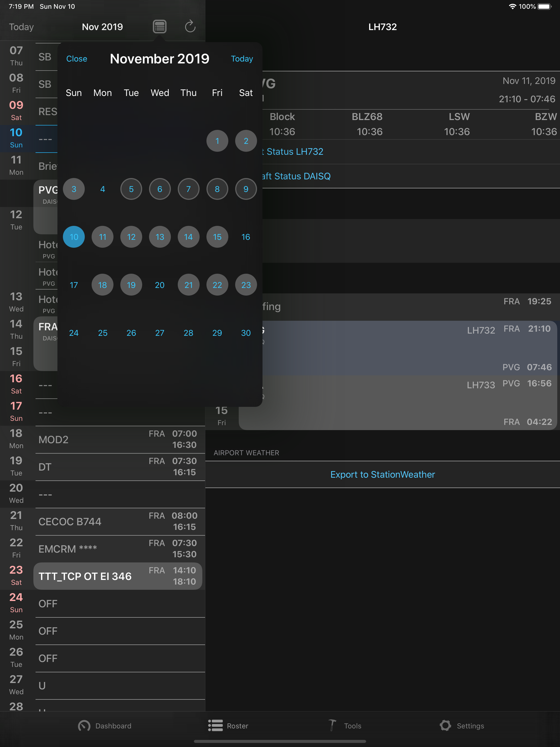This screenshot has width=560, height=747.
Task: Pick November 20 in the calendar
Action: [x=160, y=285]
